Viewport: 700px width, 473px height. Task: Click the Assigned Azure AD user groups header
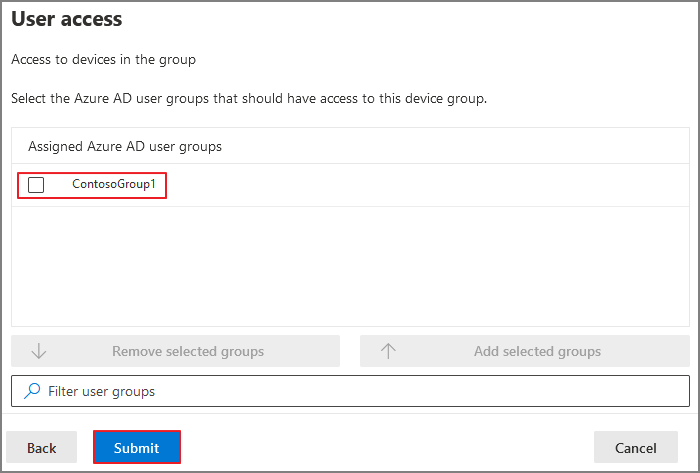coord(125,147)
